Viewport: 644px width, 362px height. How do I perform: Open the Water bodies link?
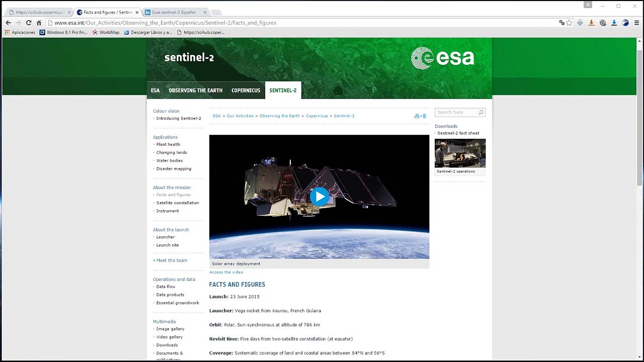pos(170,160)
